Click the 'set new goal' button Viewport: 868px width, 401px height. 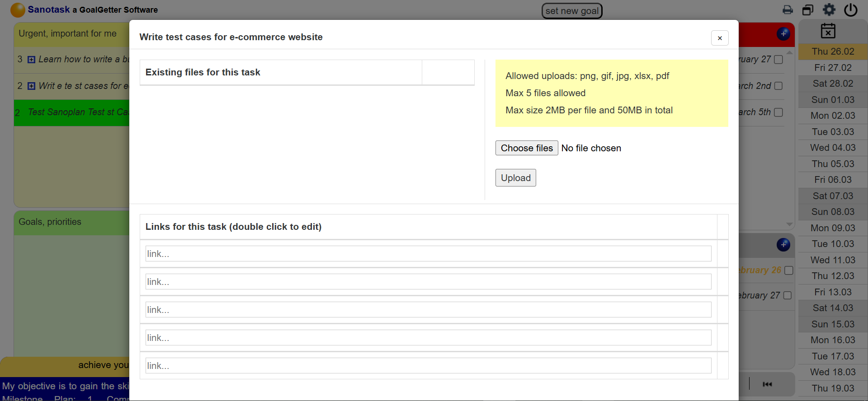point(572,11)
